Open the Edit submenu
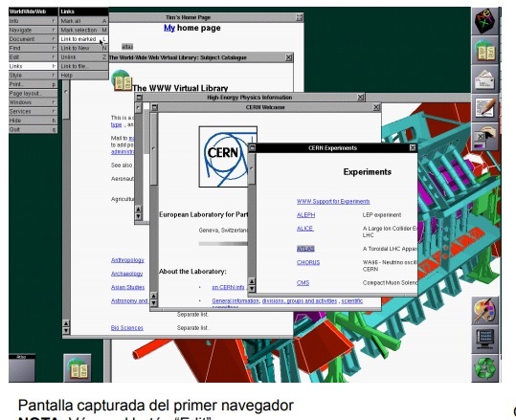Viewport: 516px width, 420px height. tap(33, 56)
